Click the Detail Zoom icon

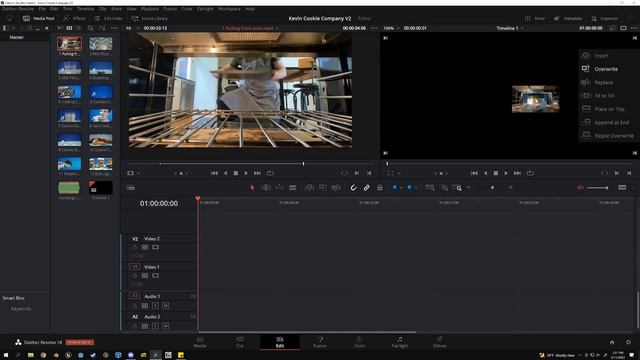click(x=444, y=188)
